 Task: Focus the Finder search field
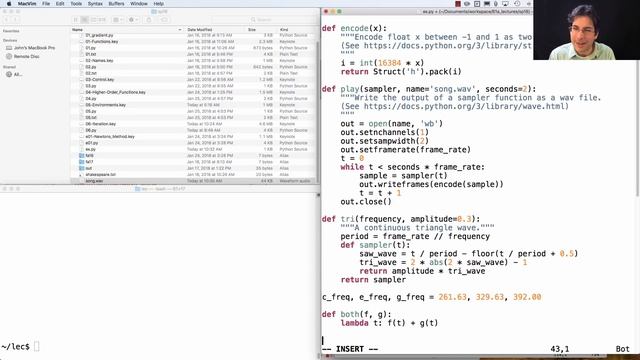coord(264,20)
